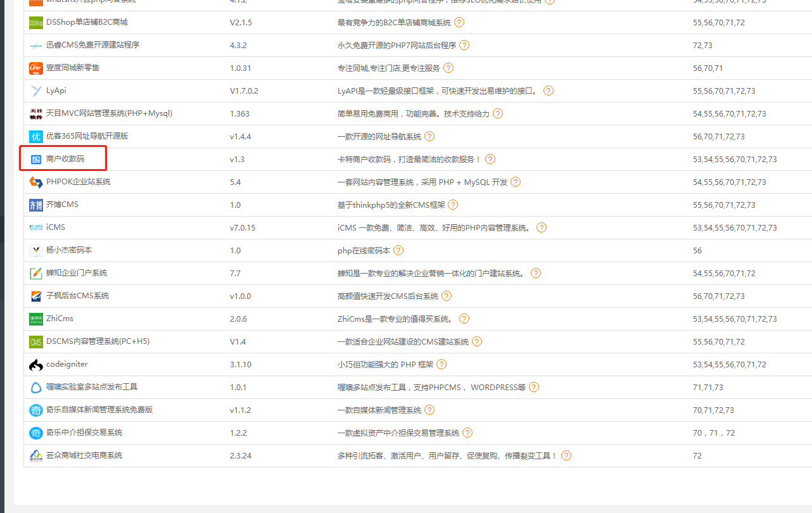Click the DSShop logo icon
This screenshot has width=812, height=513.
36,23
